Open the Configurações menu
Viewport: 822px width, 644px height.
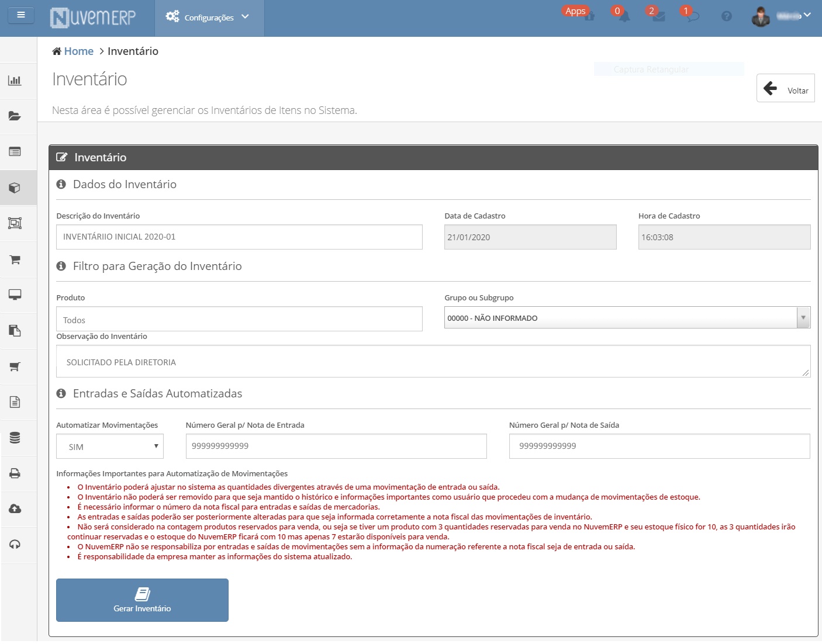click(x=209, y=18)
